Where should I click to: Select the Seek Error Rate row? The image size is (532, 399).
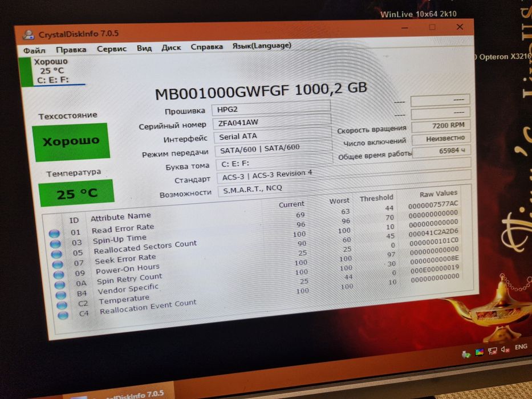point(257,247)
